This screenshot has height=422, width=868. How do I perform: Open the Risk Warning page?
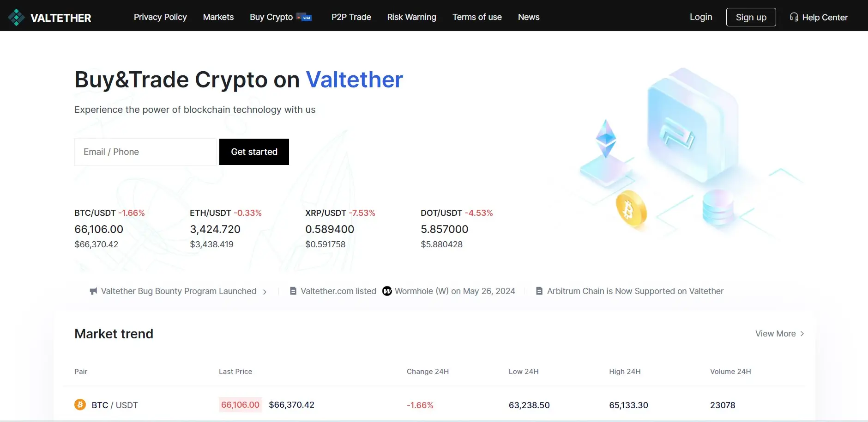(x=411, y=17)
